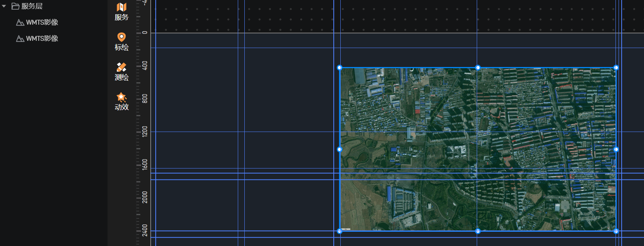Click the top-right map resize handle
The width and height of the screenshot is (644, 246).
pyautogui.click(x=616, y=68)
